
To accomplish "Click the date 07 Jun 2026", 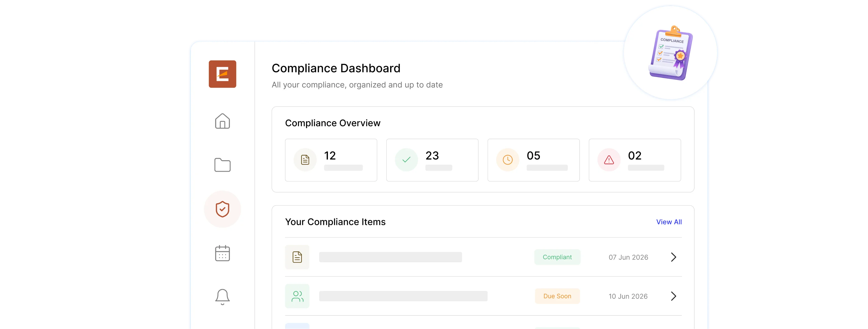I will click(628, 257).
